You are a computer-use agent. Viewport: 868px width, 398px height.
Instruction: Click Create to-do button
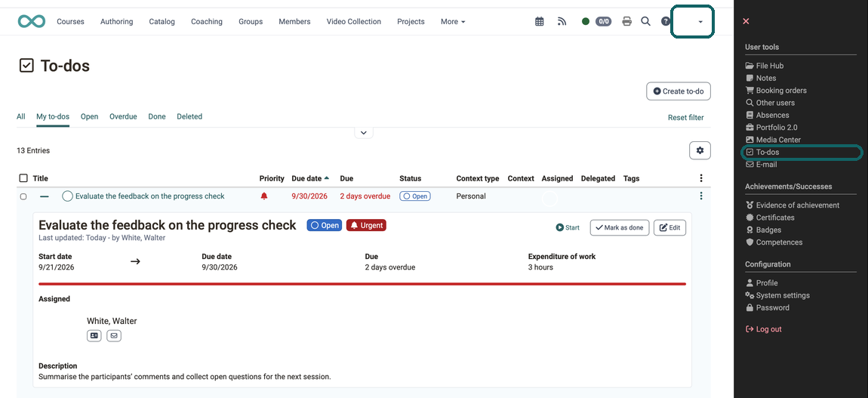(678, 91)
